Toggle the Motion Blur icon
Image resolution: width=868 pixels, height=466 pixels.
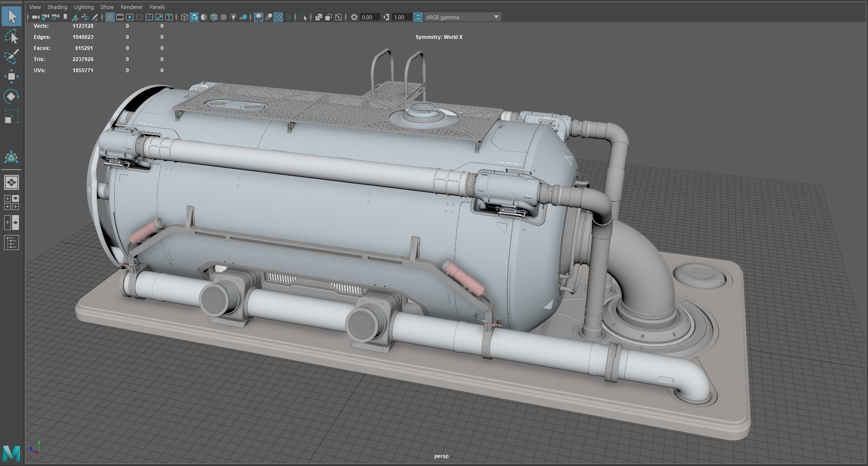pyautogui.click(x=269, y=17)
